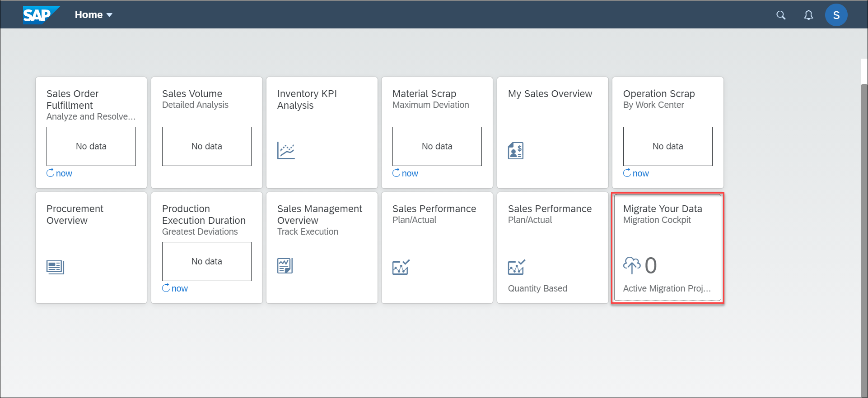
Task: Click chart icon in first Sales Performance tile
Action: pos(401,267)
